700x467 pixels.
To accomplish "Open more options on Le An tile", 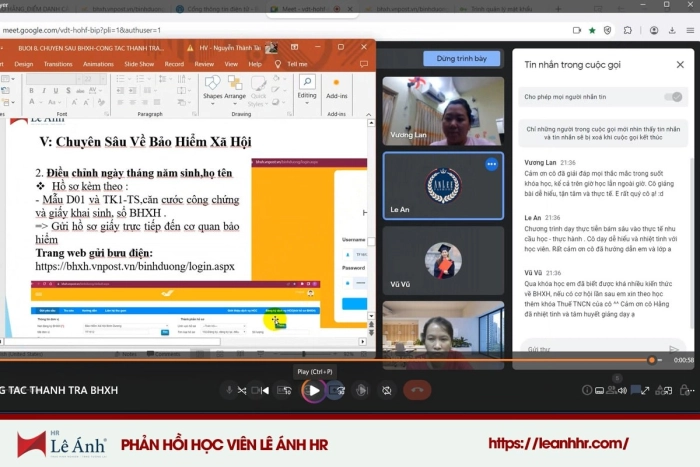I will (491, 163).
